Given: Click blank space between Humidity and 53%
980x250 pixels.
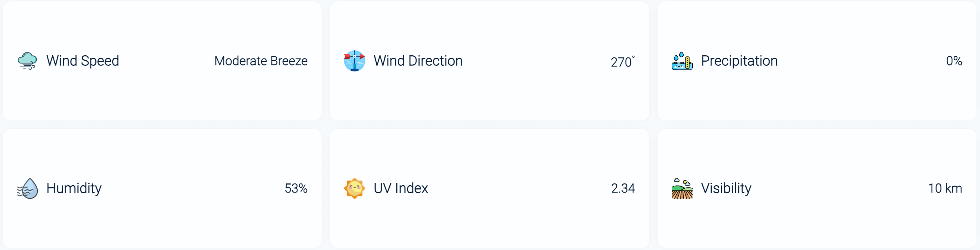Looking at the screenshot, I should click(190, 188).
